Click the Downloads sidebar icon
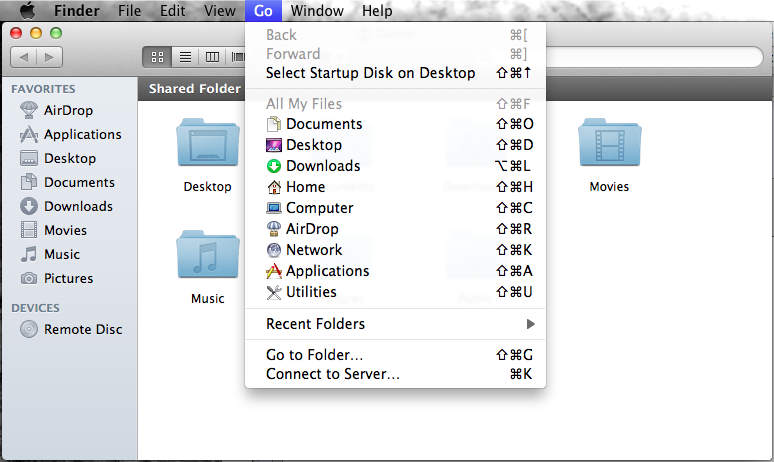Screen dimensions: 774x462 click(x=29, y=206)
